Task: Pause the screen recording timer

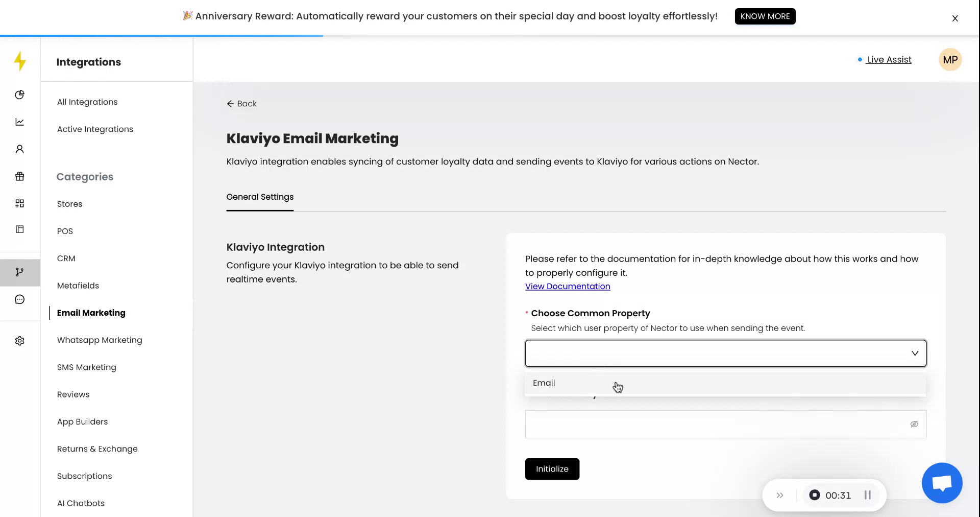Action: [x=866, y=495]
